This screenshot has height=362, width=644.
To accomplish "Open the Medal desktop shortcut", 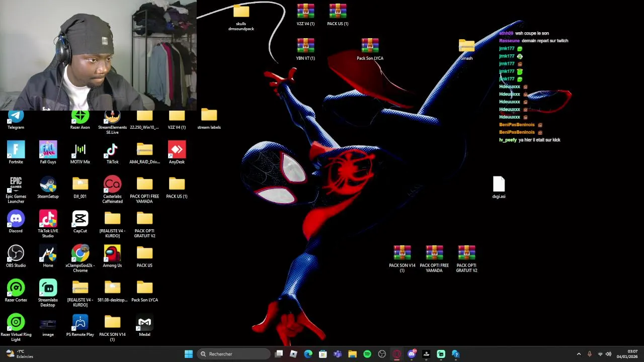I will coord(144,325).
